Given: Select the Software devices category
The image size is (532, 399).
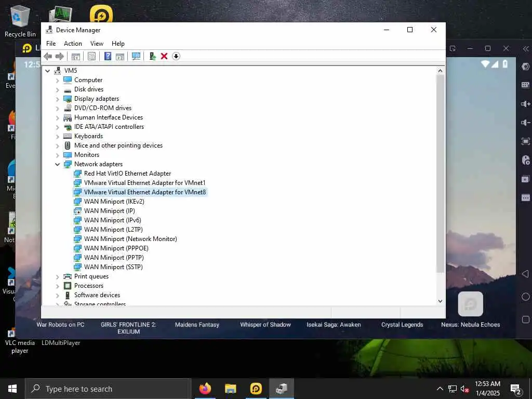Looking at the screenshot, I should pos(97,295).
